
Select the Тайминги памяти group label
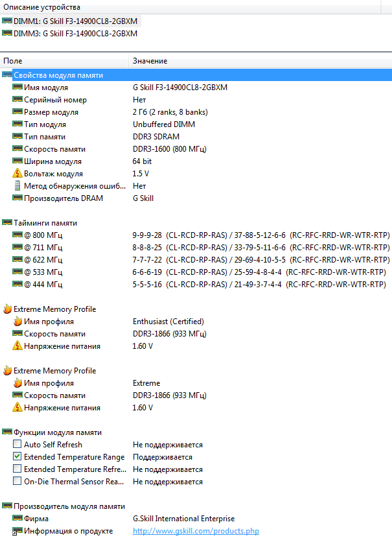45,223
